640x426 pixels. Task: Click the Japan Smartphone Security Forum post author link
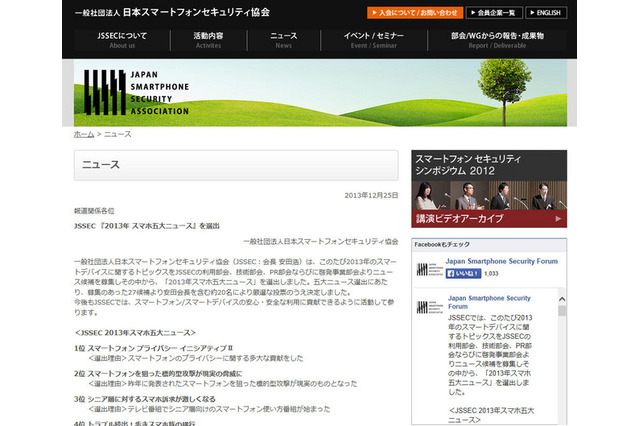[x=489, y=302]
